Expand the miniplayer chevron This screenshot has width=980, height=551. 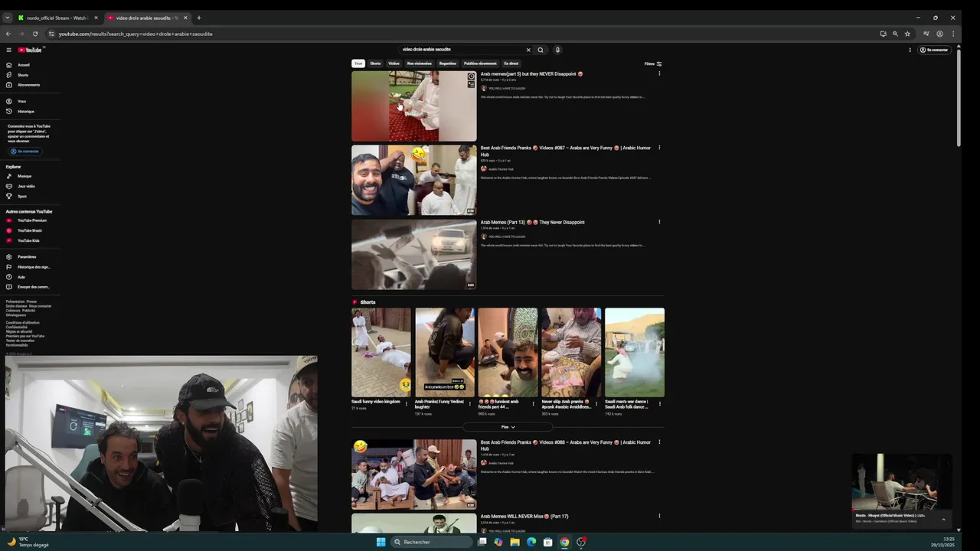[x=943, y=519]
